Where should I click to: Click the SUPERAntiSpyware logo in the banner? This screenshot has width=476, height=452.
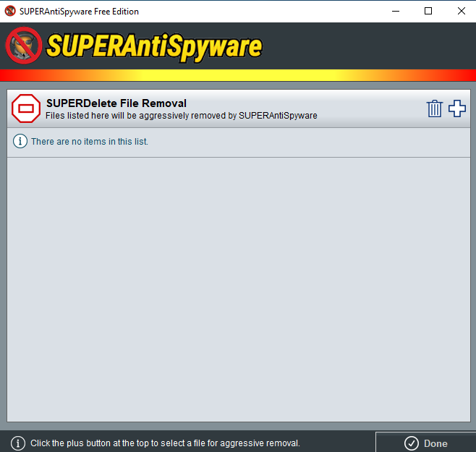click(x=134, y=46)
